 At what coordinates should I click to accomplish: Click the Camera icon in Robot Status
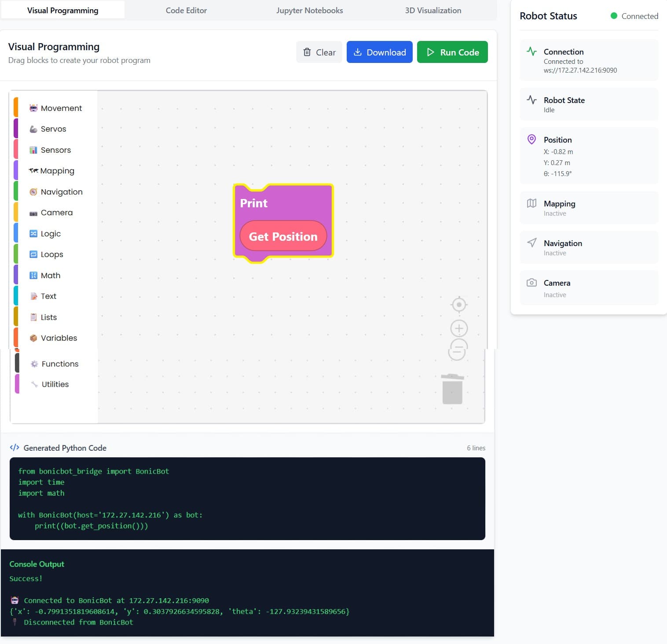(531, 283)
